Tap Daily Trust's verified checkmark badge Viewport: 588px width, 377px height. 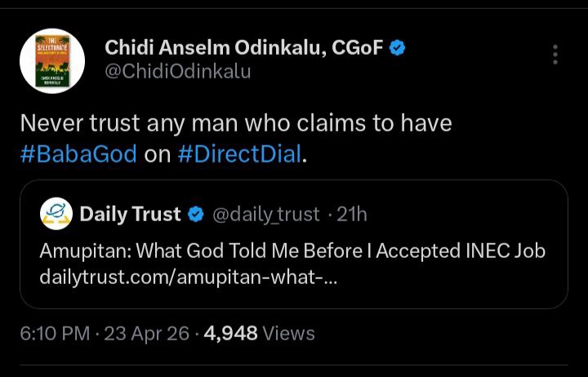point(197,215)
